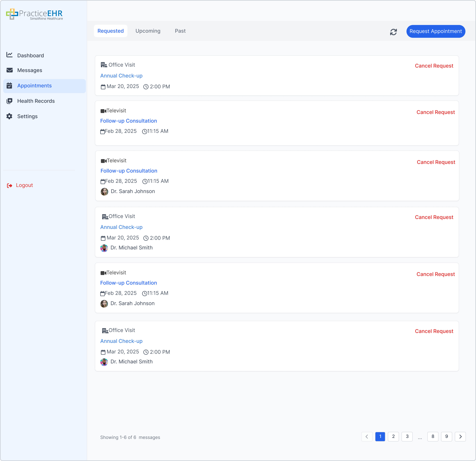Screen dimensions: 476x461
Task: Click the pagination ellipsis
Action: pyautogui.click(x=420, y=438)
